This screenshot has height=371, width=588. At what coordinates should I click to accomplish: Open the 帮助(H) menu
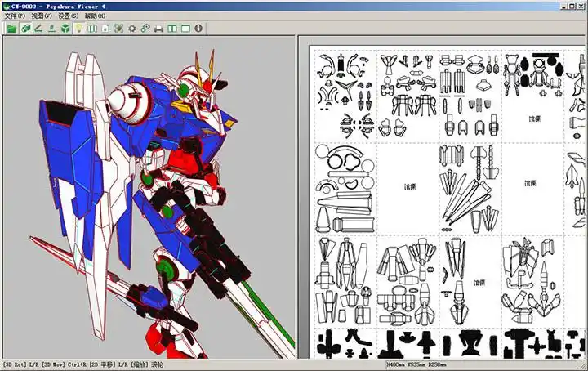[95, 16]
